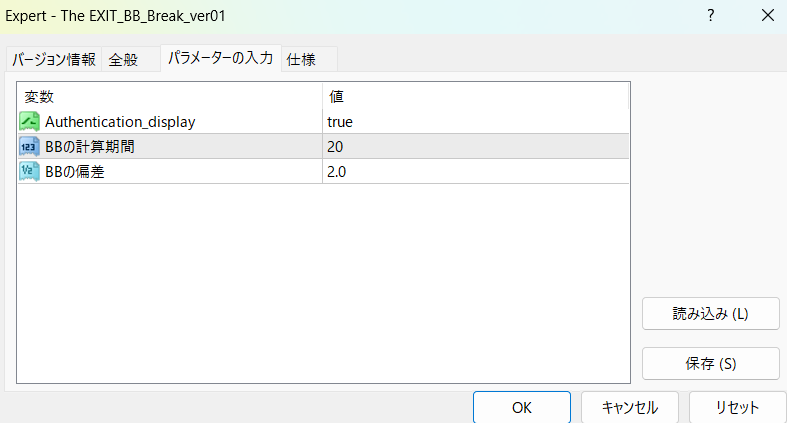Select the パラメーターの入力 tab
The width and height of the screenshot is (787, 423).
click(x=220, y=58)
